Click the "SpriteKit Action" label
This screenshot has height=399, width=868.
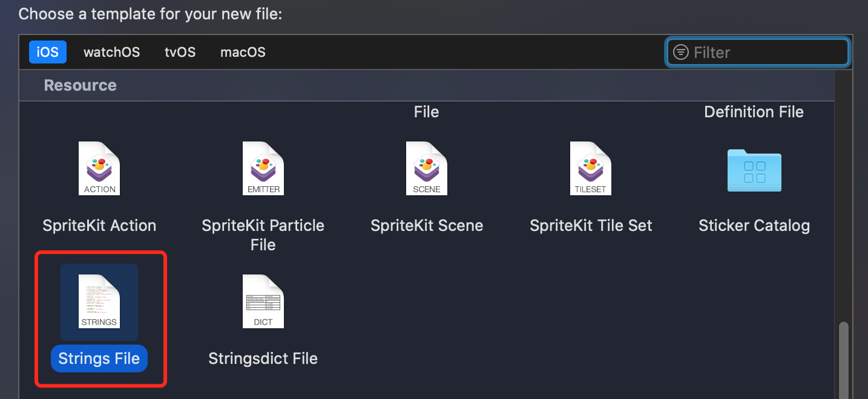tap(99, 225)
